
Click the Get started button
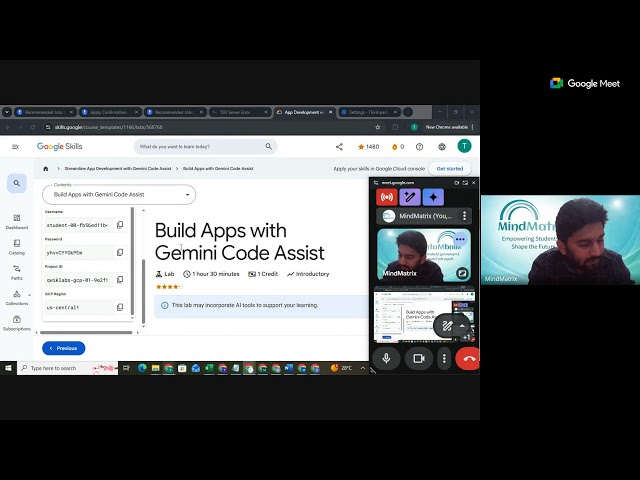(x=450, y=168)
